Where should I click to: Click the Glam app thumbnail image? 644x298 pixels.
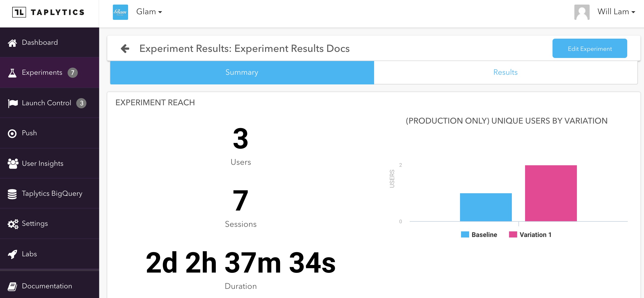(x=120, y=12)
